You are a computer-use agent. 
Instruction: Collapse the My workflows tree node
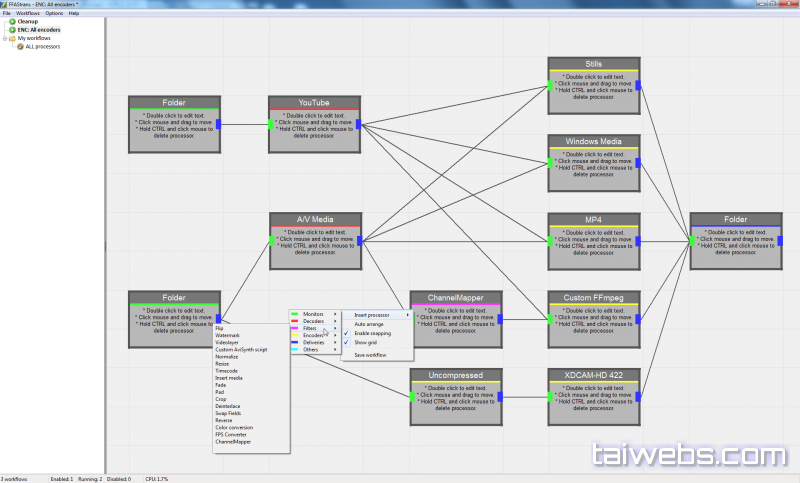tap(5, 38)
